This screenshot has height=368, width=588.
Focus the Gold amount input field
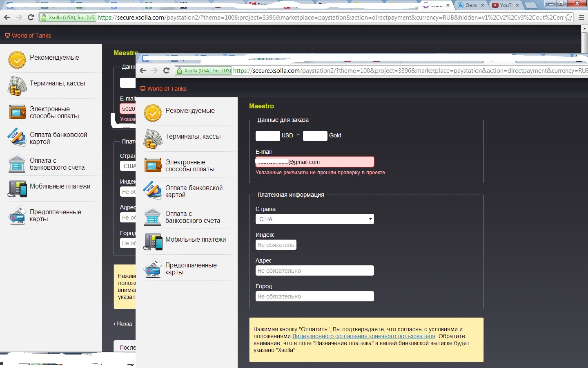[315, 136]
